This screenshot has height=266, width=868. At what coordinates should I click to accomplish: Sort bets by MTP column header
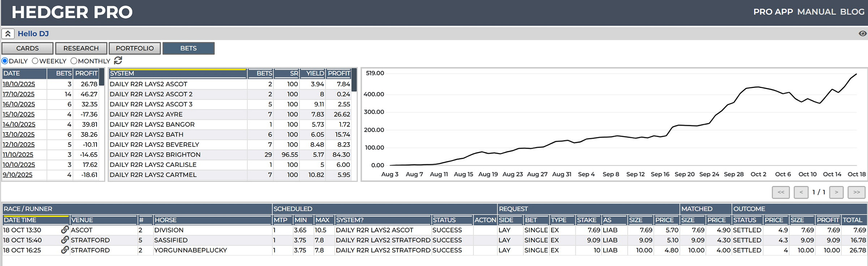tap(282, 220)
